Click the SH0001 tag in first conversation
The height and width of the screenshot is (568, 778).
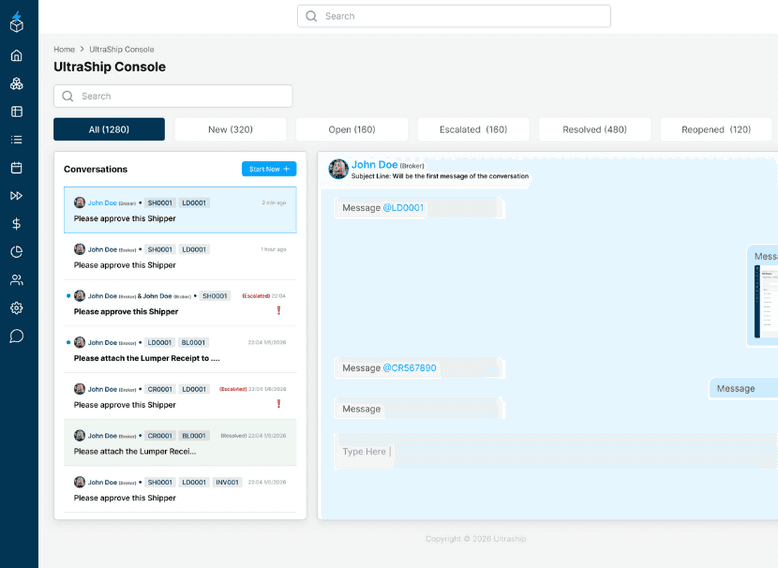pos(160,202)
